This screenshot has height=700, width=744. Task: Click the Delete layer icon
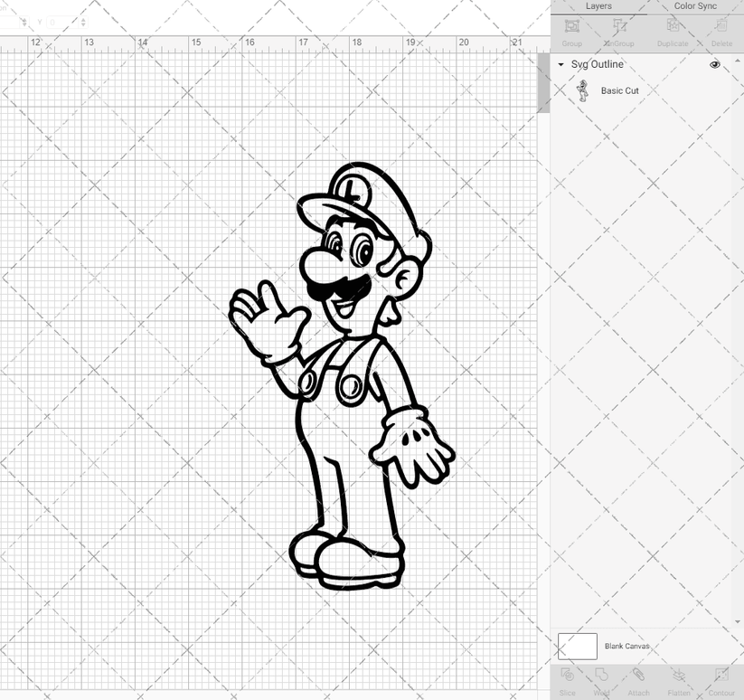[720, 27]
